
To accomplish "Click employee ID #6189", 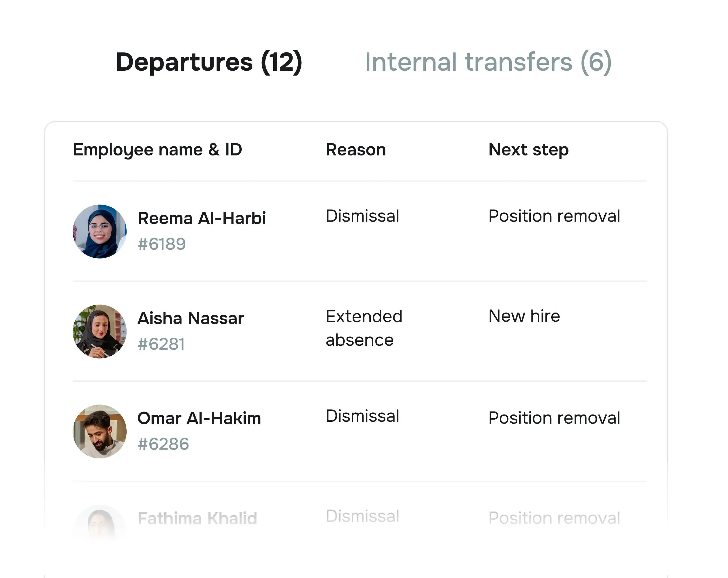I will point(161,244).
